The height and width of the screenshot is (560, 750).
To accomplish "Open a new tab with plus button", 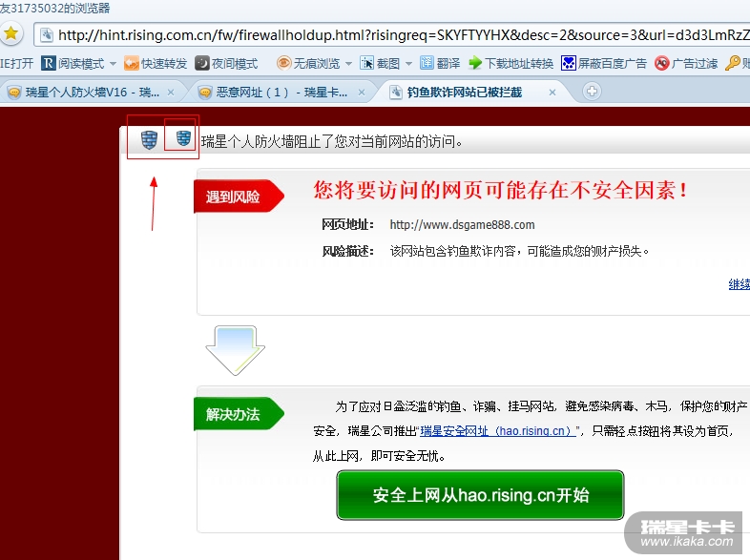I will coord(592,92).
